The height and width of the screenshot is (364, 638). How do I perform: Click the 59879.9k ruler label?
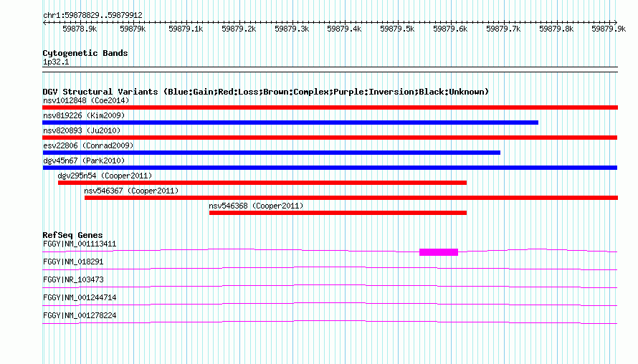(609, 29)
